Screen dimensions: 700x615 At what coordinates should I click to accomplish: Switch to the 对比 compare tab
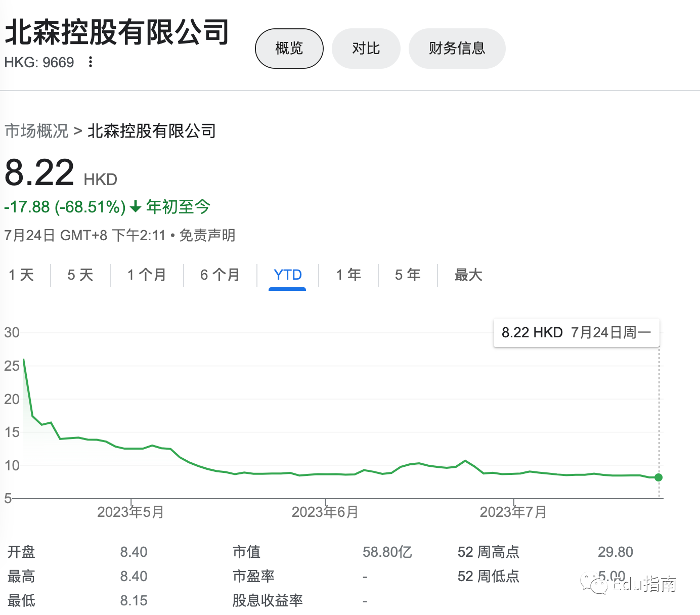[x=366, y=49]
